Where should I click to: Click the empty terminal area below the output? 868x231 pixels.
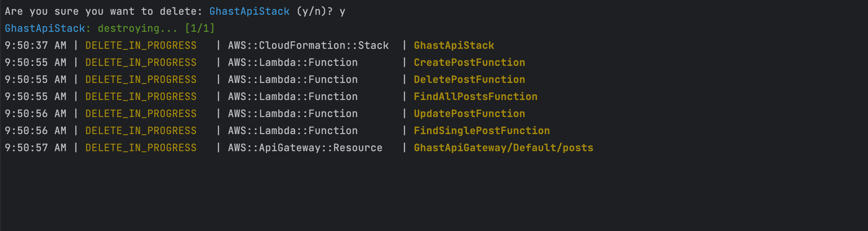point(434,194)
